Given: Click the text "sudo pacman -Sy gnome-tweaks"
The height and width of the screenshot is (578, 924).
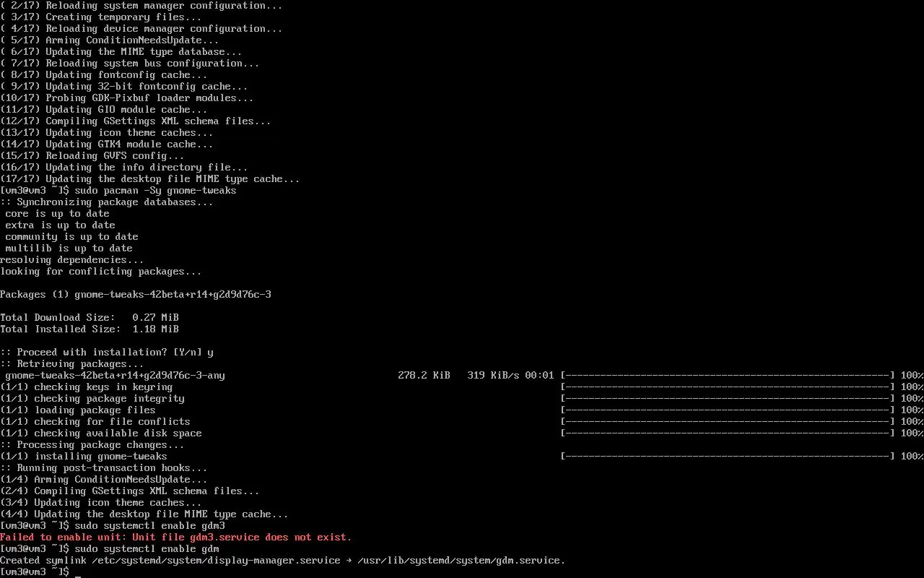Looking at the screenshot, I should 155,190.
